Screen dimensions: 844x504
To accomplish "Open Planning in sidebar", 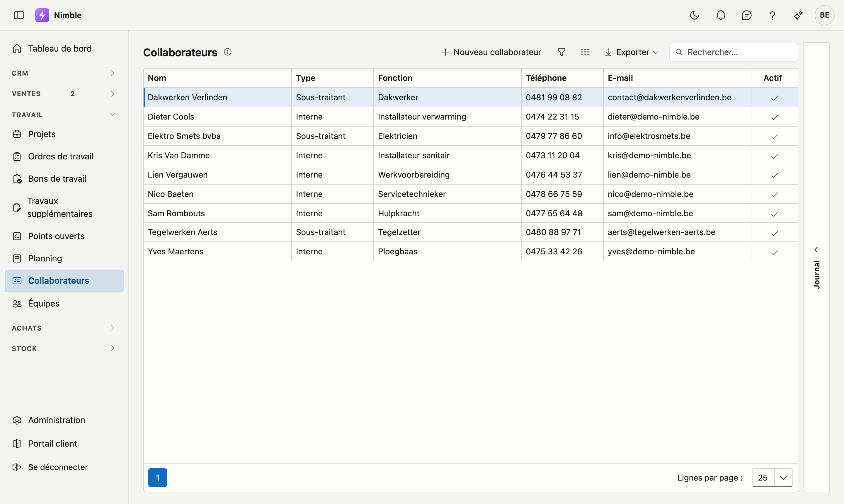I will pyautogui.click(x=64, y=258).
